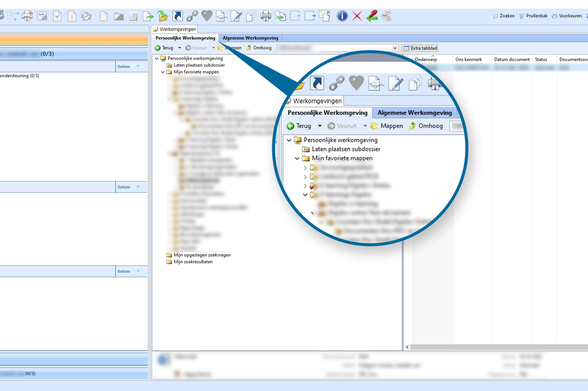Click the printer icon beside copy icon
The width and height of the screenshot is (588, 391).
[266, 16]
